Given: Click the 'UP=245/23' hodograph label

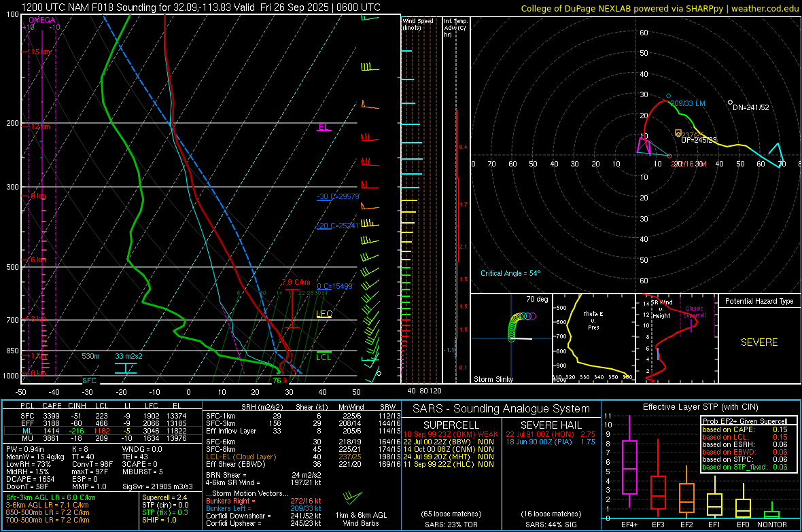Looking at the screenshot, I should point(699,140).
